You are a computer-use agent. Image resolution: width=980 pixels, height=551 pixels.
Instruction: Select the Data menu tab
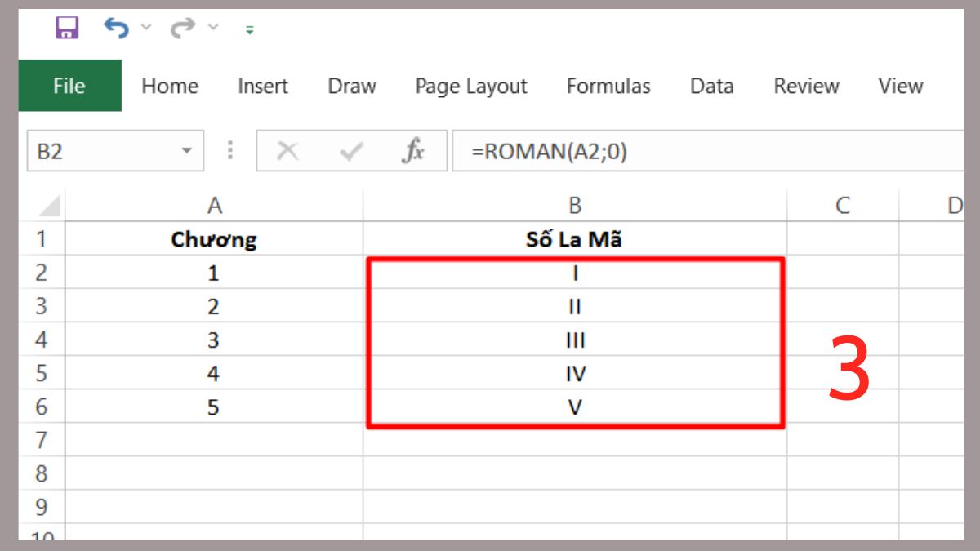point(711,86)
